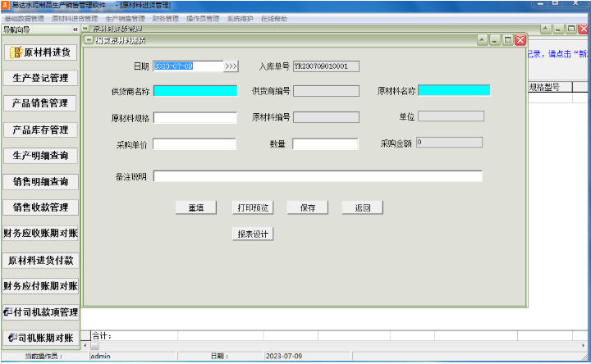591x364 pixels.
Task: Click the 重填 reset button
Action: click(x=196, y=207)
